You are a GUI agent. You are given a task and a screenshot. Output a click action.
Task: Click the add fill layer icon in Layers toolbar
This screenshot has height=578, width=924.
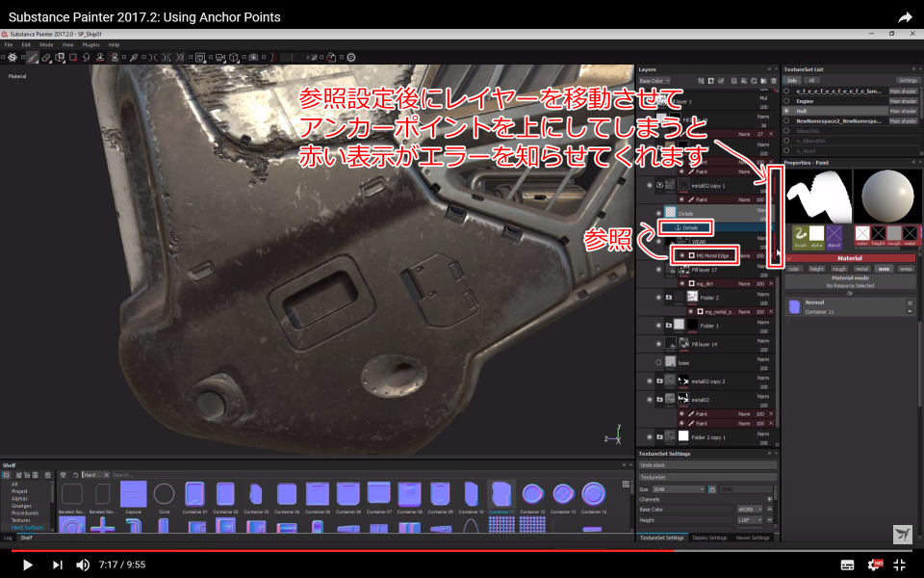tap(743, 81)
